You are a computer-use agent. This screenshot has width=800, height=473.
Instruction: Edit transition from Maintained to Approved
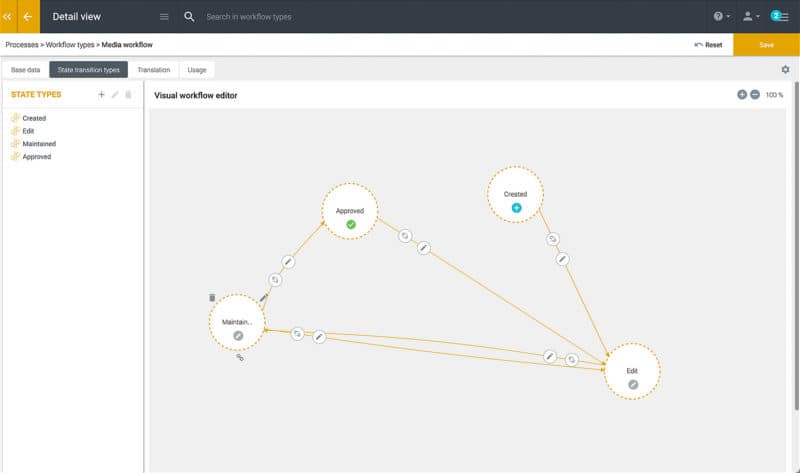288,262
